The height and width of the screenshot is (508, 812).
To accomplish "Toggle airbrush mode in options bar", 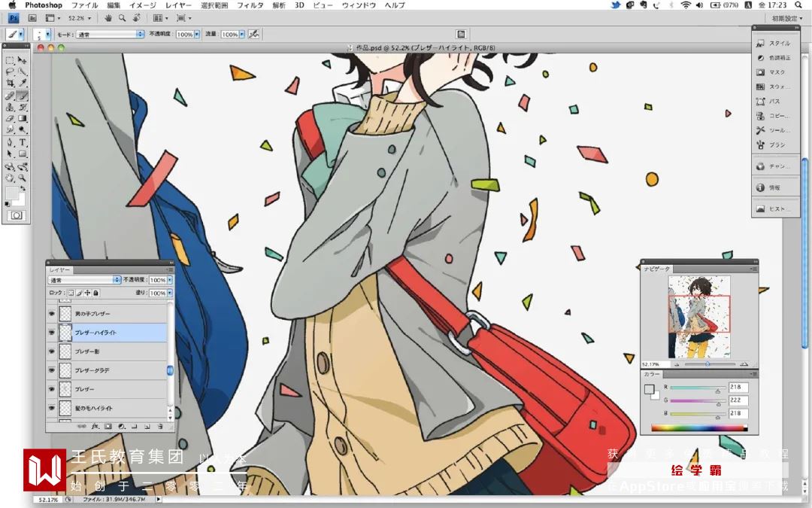I will tap(254, 34).
